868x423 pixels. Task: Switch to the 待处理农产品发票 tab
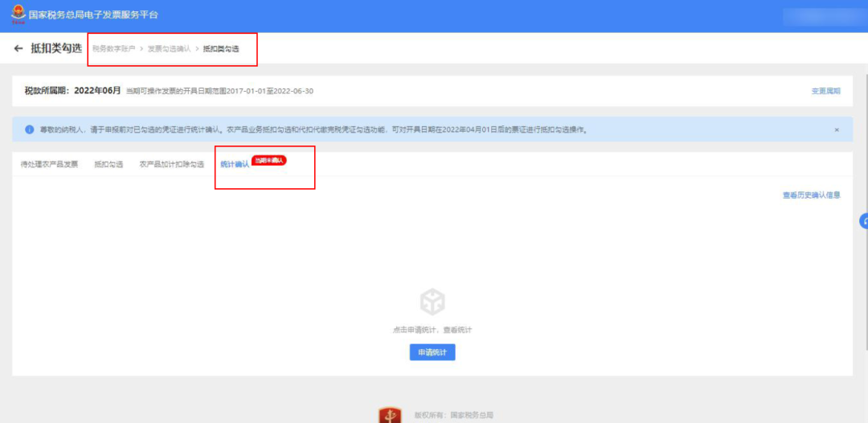click(x=50, y=164)
